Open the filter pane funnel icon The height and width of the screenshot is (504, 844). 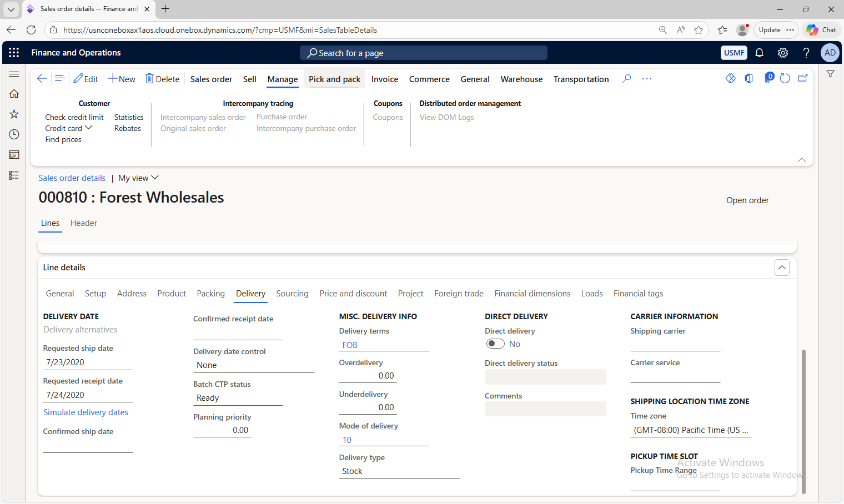coord(830,74)
